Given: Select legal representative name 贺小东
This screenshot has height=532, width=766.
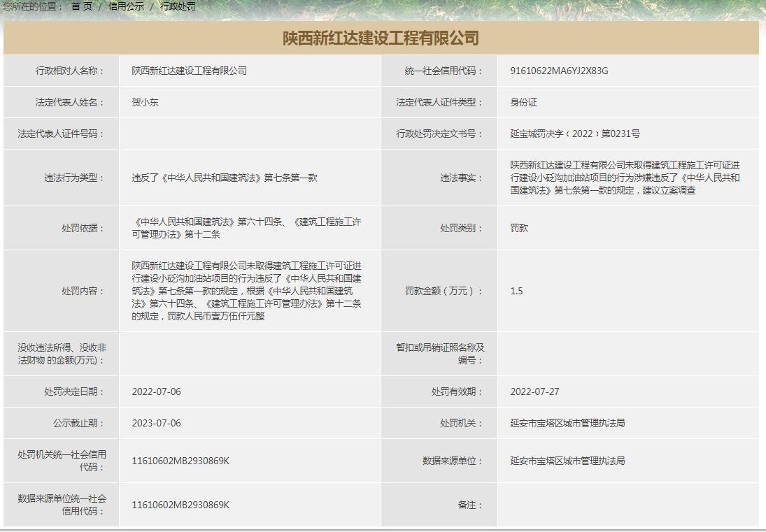Looking at the screenshot, I should point(145,103).
